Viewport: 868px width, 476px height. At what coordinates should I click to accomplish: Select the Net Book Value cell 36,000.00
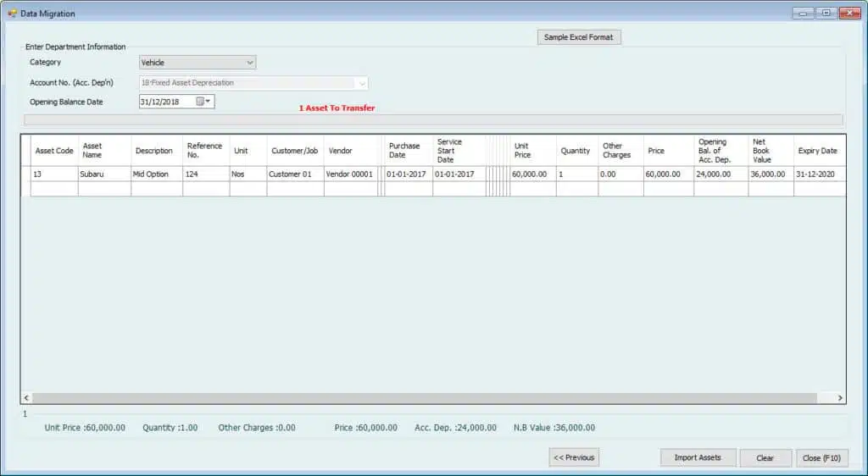pos(770,174)
